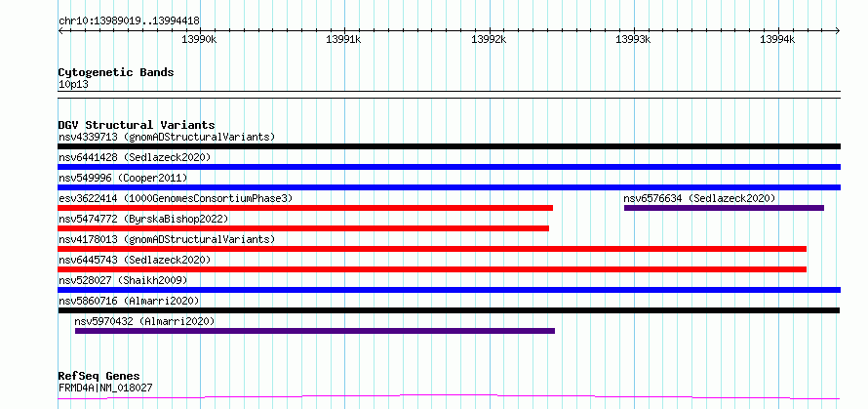
Task: Click the 13991k ruler tick label
Action: (x=343, y=39)
